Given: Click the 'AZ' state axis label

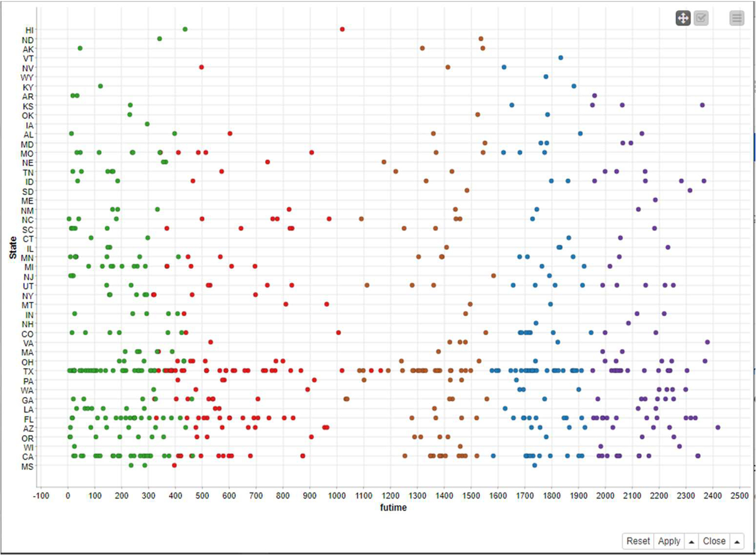Looking at the screenshot, I should [28, 429].
